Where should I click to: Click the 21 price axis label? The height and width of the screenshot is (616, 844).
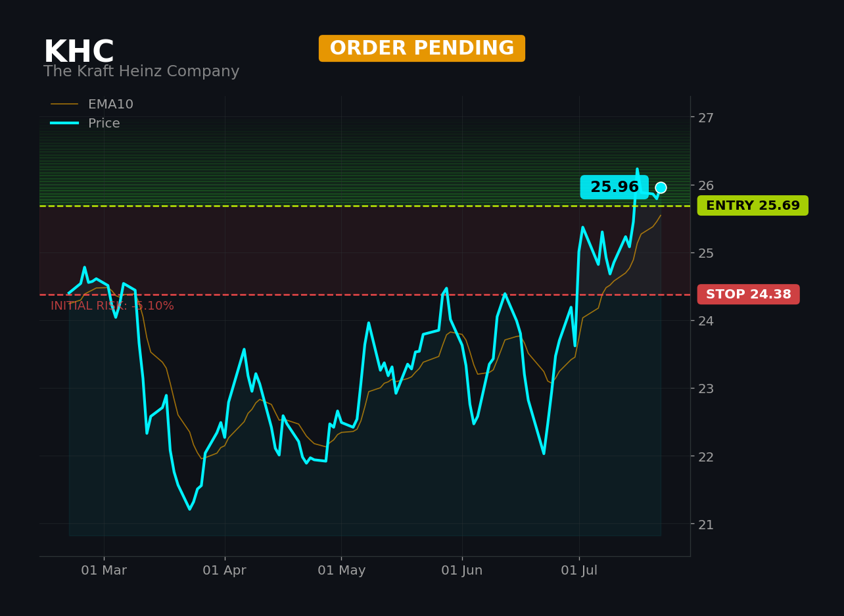click(706, 524)
